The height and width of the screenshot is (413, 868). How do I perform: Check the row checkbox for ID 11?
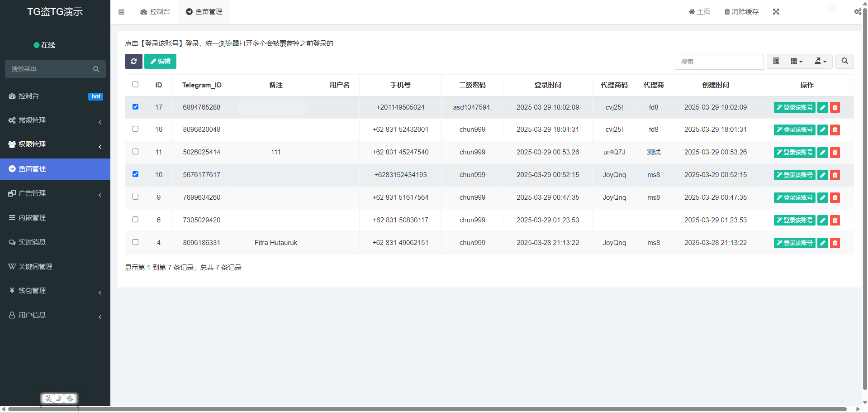coord(135,152)
